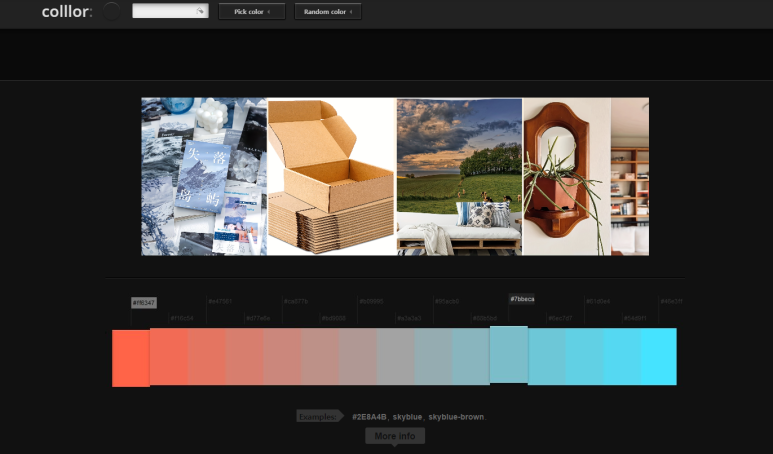
Task: Select the neutral gray #a3a3a3 swatch
Action: pos(395,356)
